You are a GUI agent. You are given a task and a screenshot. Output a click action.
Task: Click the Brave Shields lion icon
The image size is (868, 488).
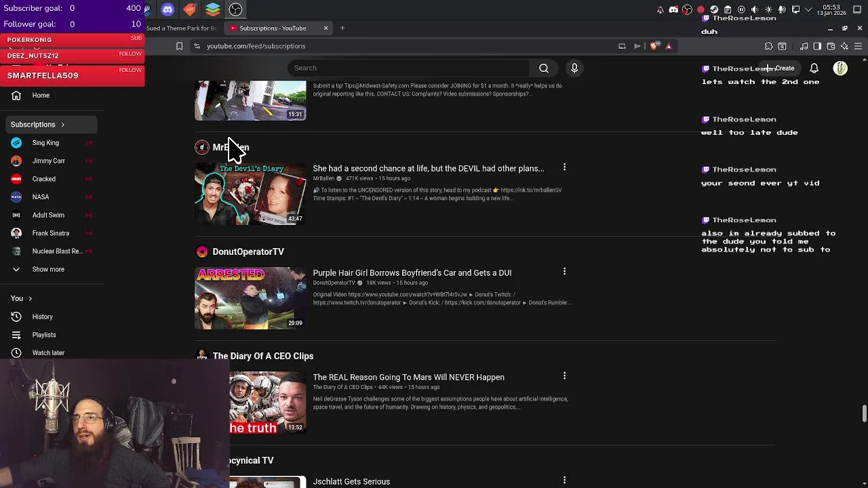tap(654, 46)
